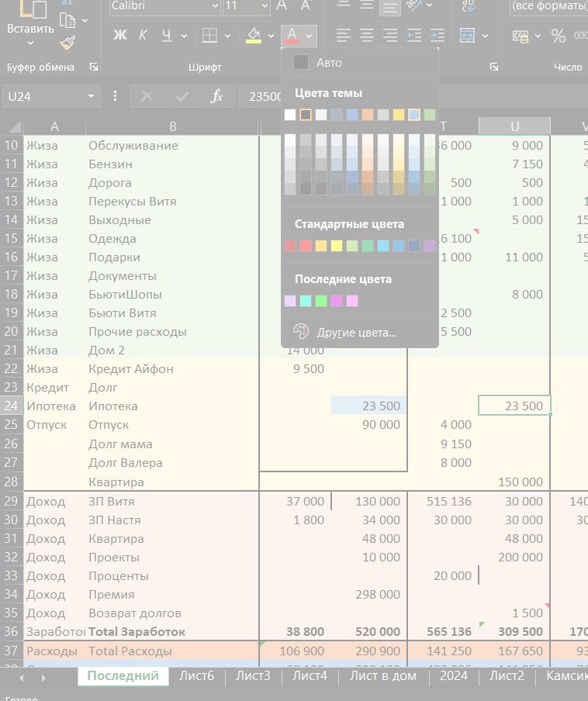Click the merge and center cells icon
This screenshot has width=588, height=701.
pos(467,36)
